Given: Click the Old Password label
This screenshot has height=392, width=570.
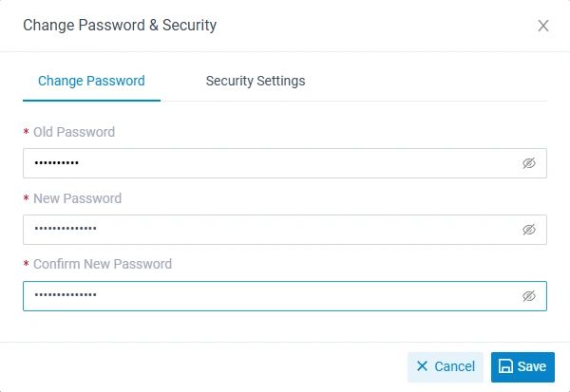Looking at the screenshot, I should (x=74, y=132).
